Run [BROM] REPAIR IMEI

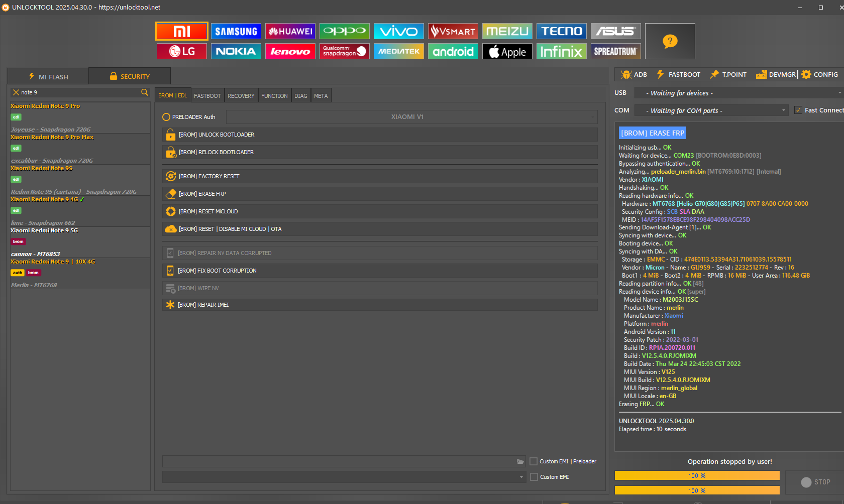380,305
